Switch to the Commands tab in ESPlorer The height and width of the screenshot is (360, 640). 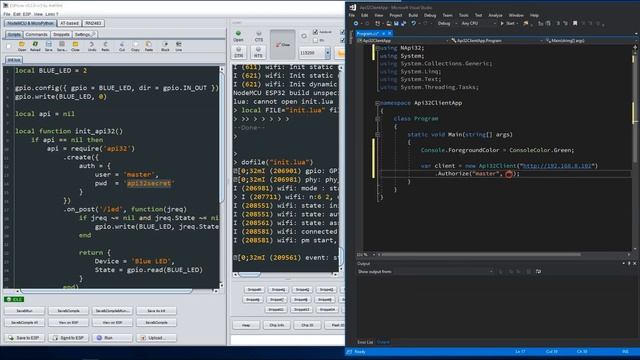37,35
